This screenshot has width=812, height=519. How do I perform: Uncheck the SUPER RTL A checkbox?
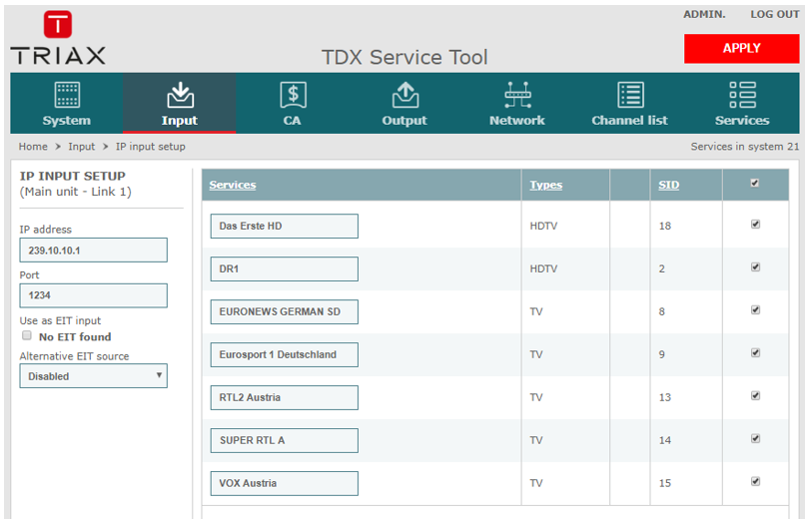[755, 439]
